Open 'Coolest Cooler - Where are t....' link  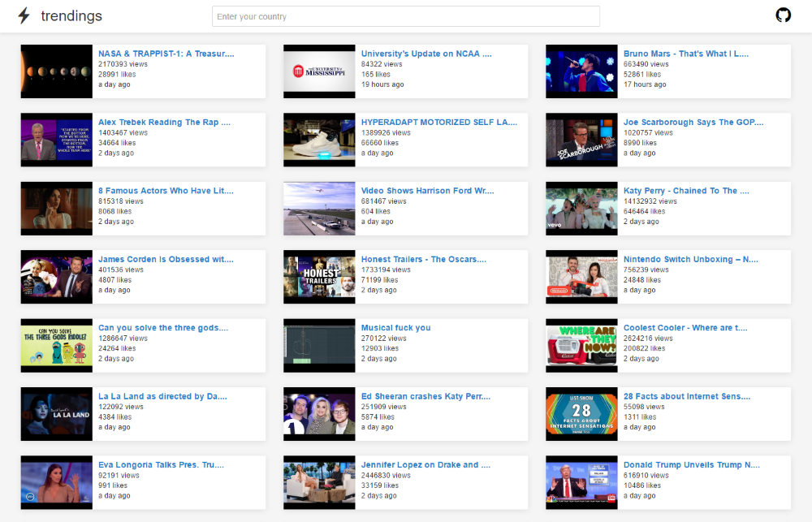point(685,328)
